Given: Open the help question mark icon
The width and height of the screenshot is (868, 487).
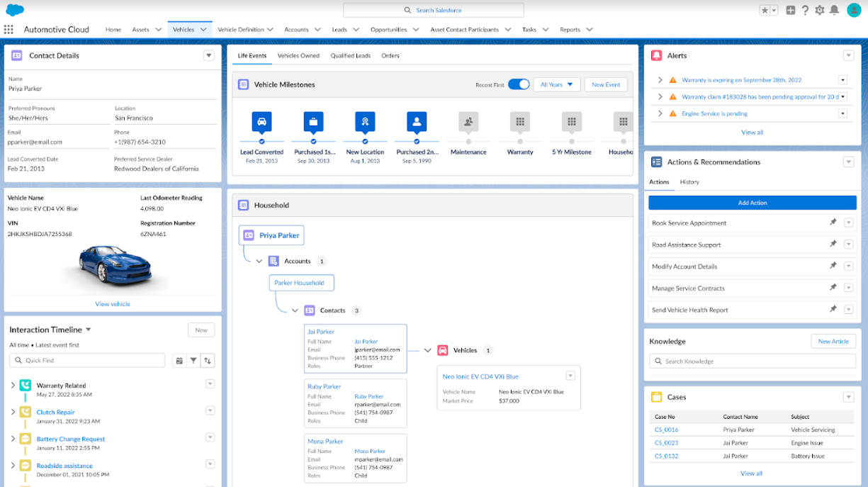Looking at the screenshot, I should pyautogui.click(x=806, y=10).
